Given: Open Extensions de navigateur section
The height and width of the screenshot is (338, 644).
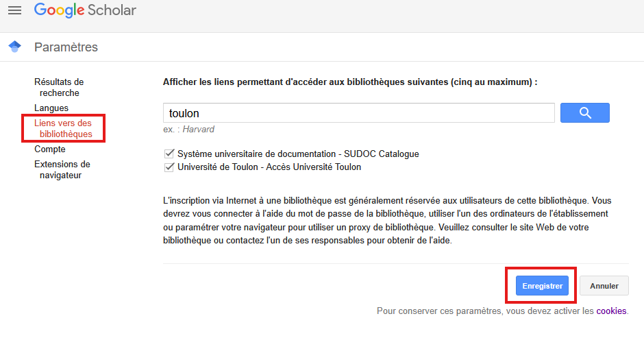Looking at the screenshot, I should pyautogui.click(x=62, y=169).
